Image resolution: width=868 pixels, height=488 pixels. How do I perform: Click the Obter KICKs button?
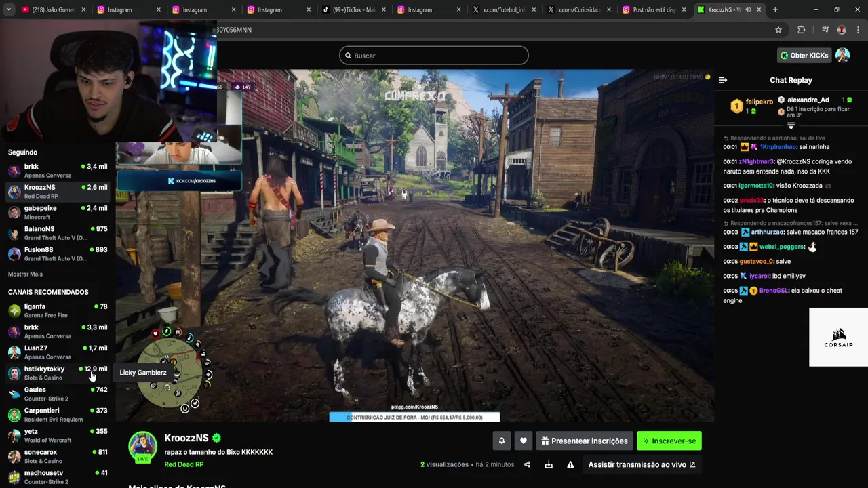[804, 55]
